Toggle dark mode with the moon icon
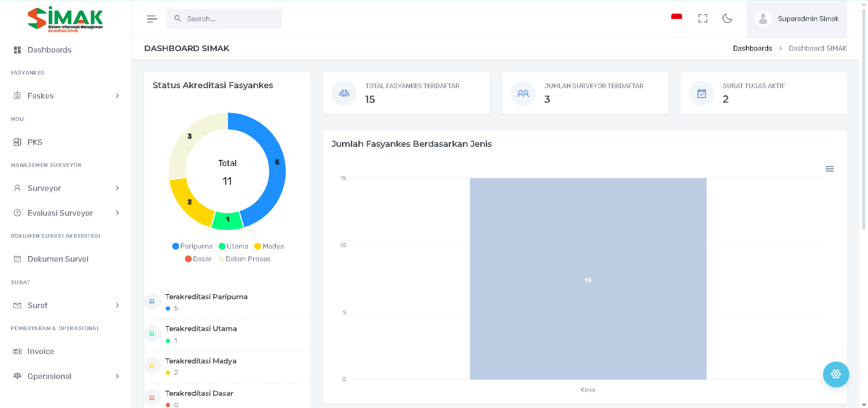Image resolution: width=868 pixels, height=408 pixels. coord(727,18)
